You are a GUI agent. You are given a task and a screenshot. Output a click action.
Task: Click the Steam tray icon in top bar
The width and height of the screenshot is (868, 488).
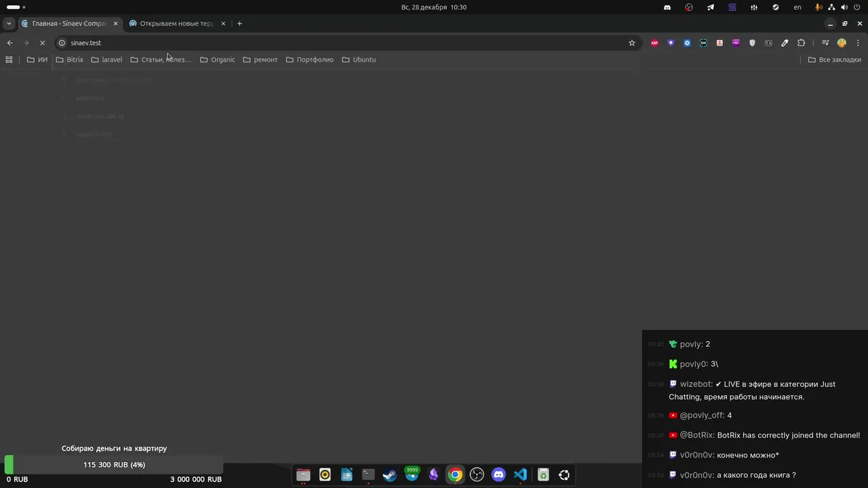(x=776, y=7)
